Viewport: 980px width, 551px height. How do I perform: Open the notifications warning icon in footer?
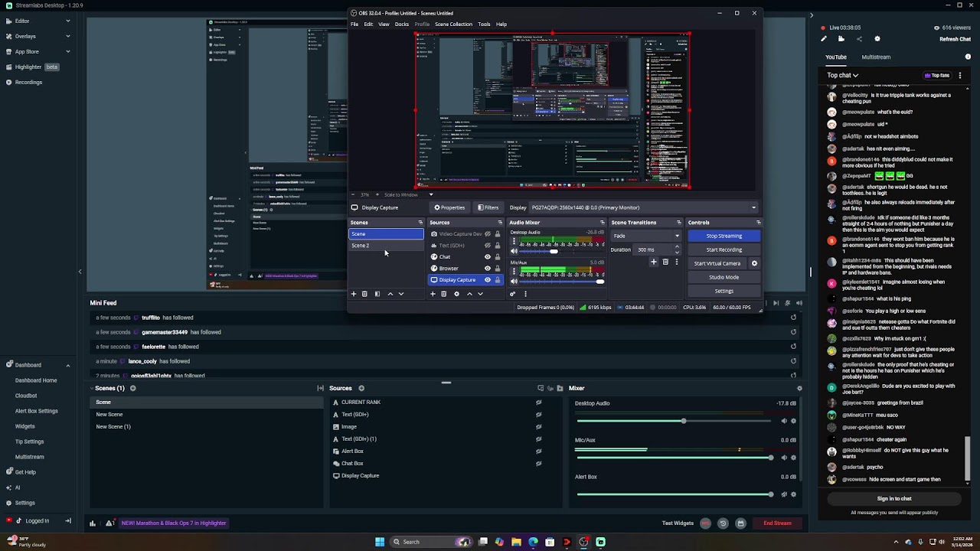point(110,523)
